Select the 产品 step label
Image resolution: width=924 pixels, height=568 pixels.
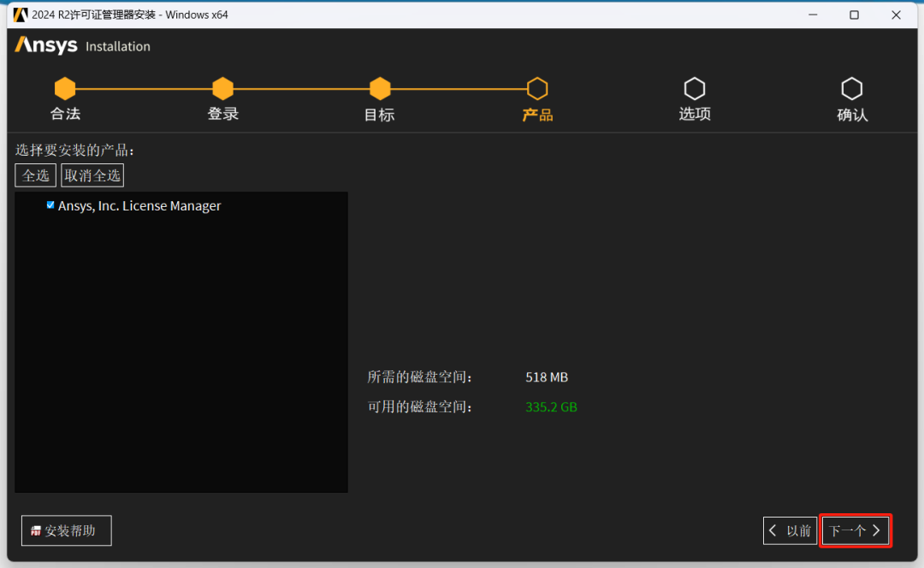point(537,115)
